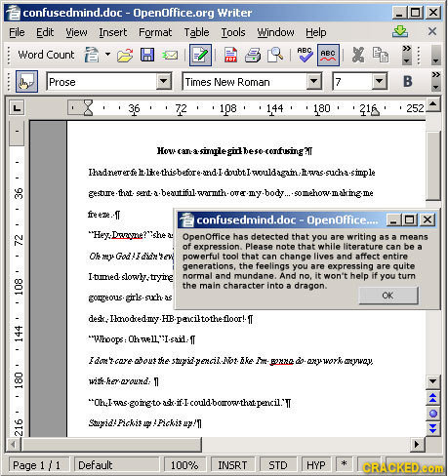Image resolution: width=448 pixels, height=476 pixels.
Task: Toggle the INSRT insert mode field
Action: (232, 465)
